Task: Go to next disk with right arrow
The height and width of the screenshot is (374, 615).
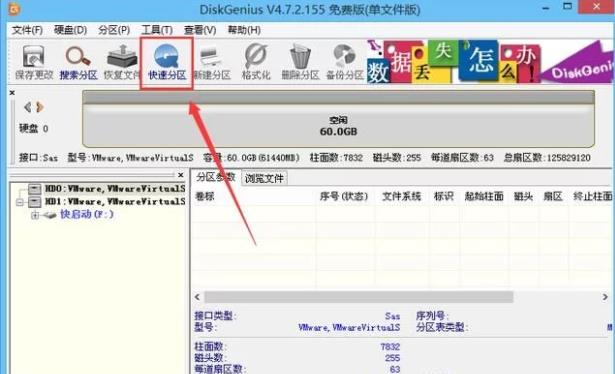Action: pyautogui.click(x=40, y=107)
